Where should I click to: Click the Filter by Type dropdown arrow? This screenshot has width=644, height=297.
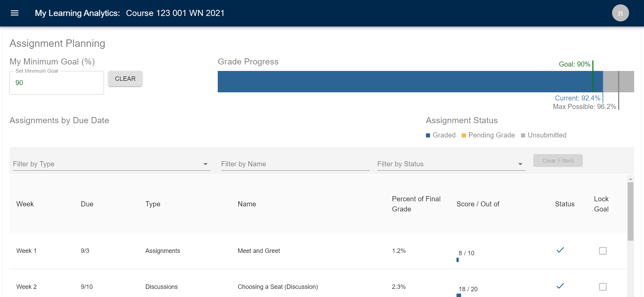tap(205, 164)
